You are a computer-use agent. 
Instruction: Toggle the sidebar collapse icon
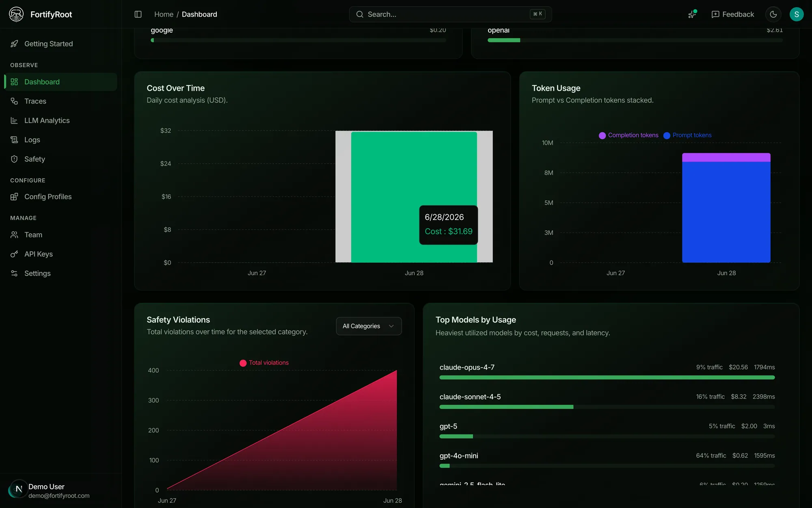click(138, 14)
